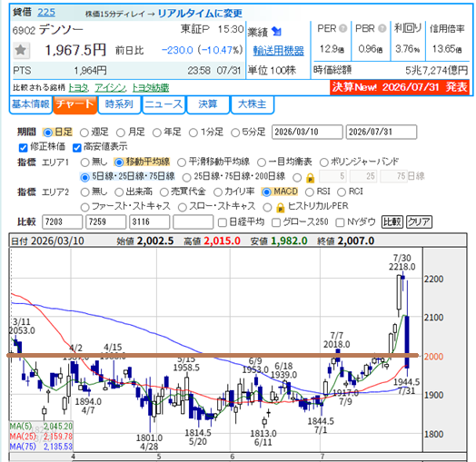This screenshot has width=476, height=462.
Task: Select 移動平均線 indicator radio
Action: (119, 162)
